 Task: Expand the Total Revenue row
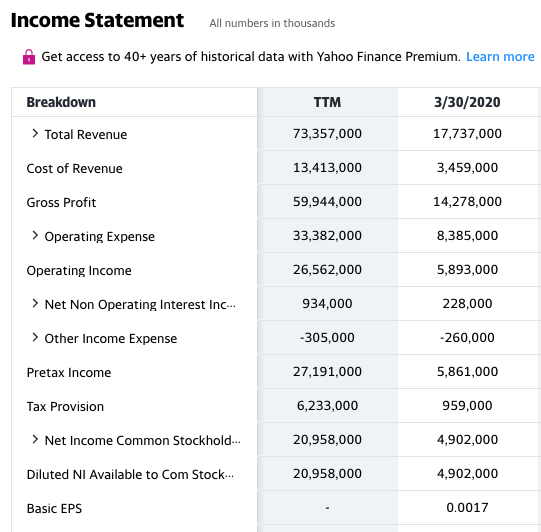point(35,134)
